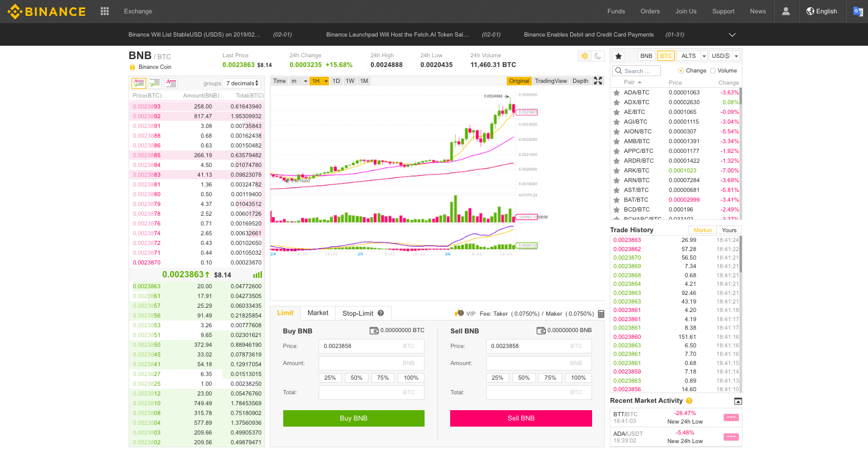Image resolution: width=868 pixels, height=451 pixels.
Task: Favorite the ADX/BTC pair star
Action: pyautogui.click(x=616, y=102)
